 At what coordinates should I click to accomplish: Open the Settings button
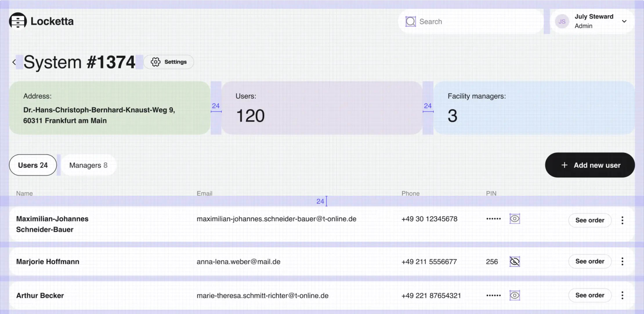[169, 62]
